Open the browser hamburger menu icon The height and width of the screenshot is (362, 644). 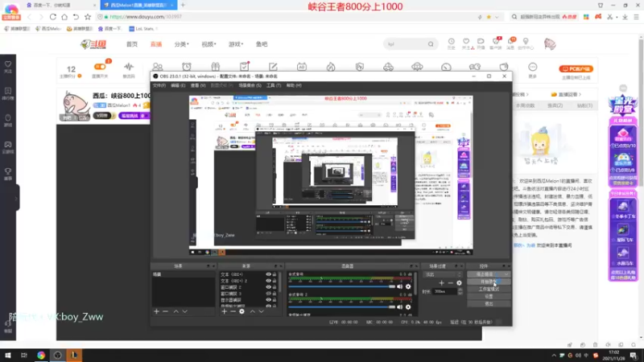636,17
